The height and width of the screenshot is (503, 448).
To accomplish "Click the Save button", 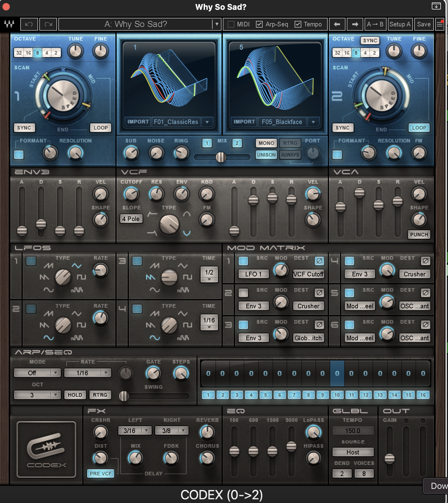I will (424, 24).
